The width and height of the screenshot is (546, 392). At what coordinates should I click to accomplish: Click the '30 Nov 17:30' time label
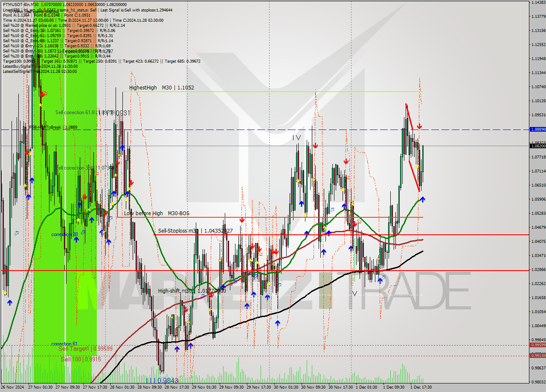point(340,387)
